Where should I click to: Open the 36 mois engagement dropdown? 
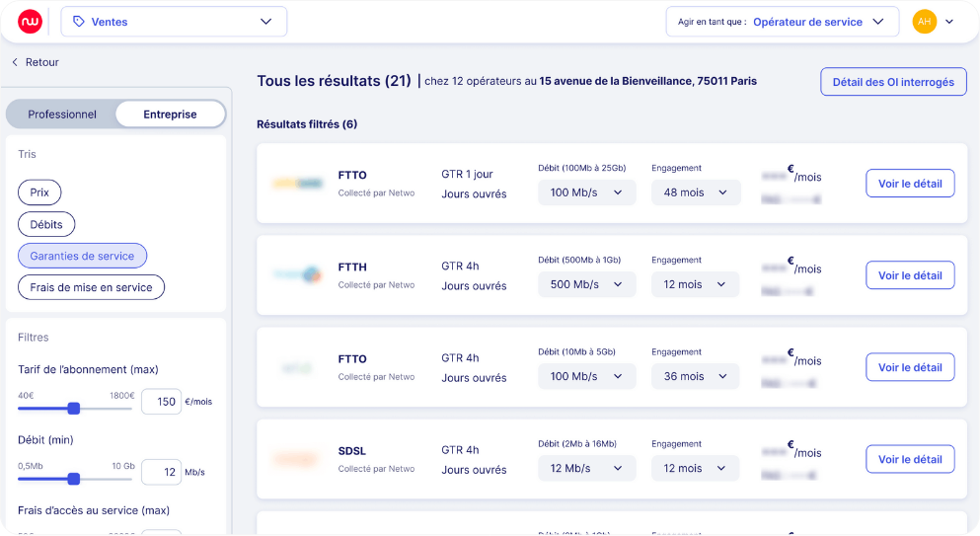point(696,376)
